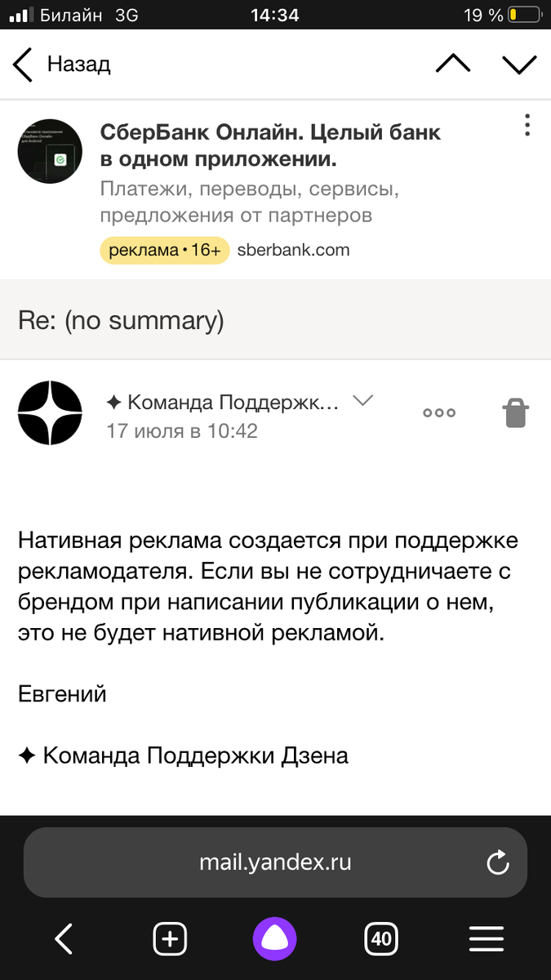Tap the Dzen support team avatar

[50, 412]
